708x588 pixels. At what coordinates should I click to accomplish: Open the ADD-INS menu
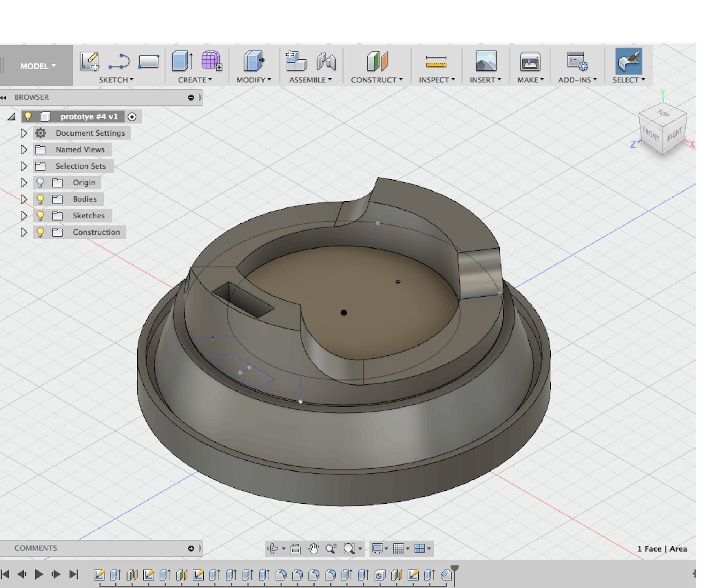(578, 80)
